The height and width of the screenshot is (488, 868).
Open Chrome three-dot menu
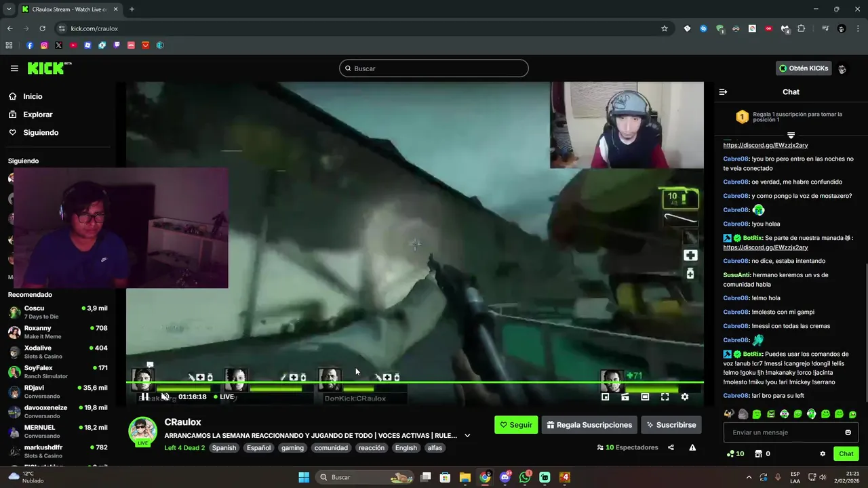pos(858,28)
